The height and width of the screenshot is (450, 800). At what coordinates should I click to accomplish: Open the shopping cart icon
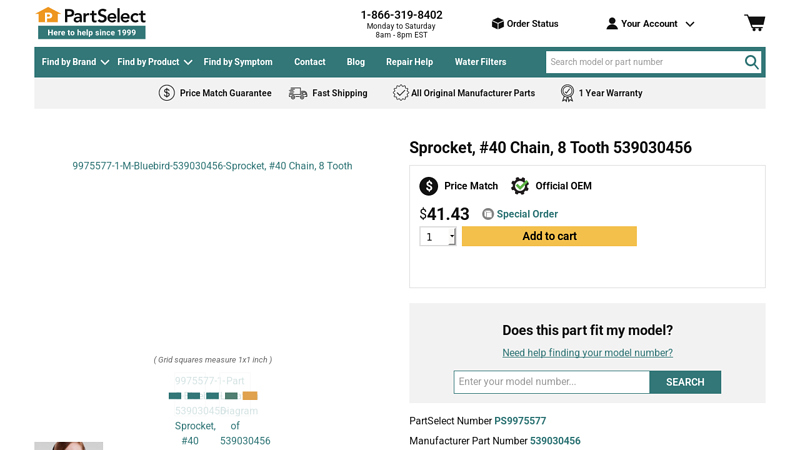pyautogui.click(x=754, y=23)
